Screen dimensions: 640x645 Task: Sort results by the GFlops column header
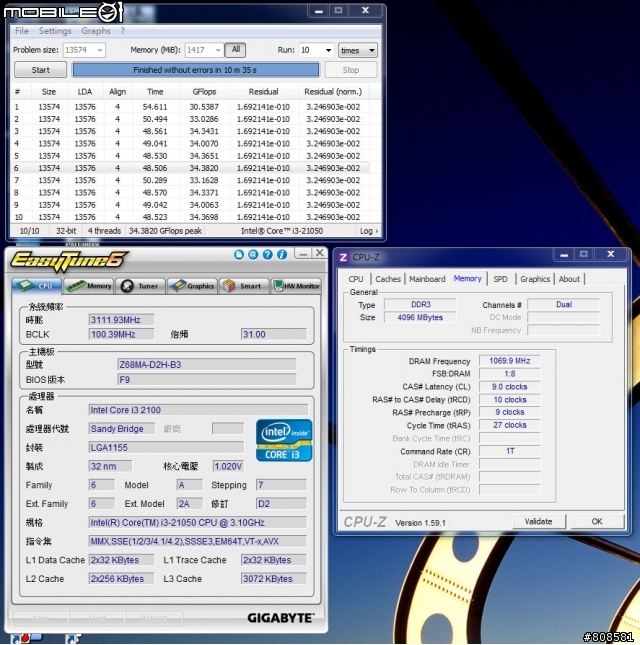[x=204, y=92]
